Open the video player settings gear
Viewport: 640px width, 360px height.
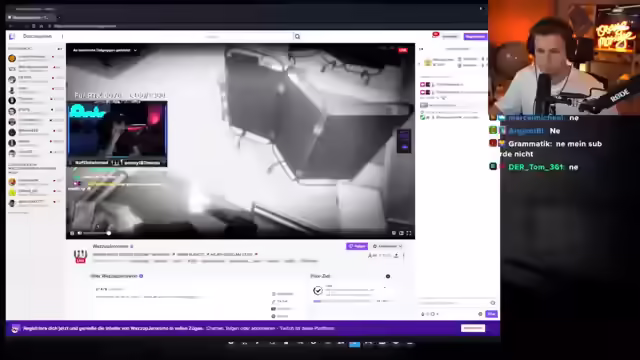394,233
